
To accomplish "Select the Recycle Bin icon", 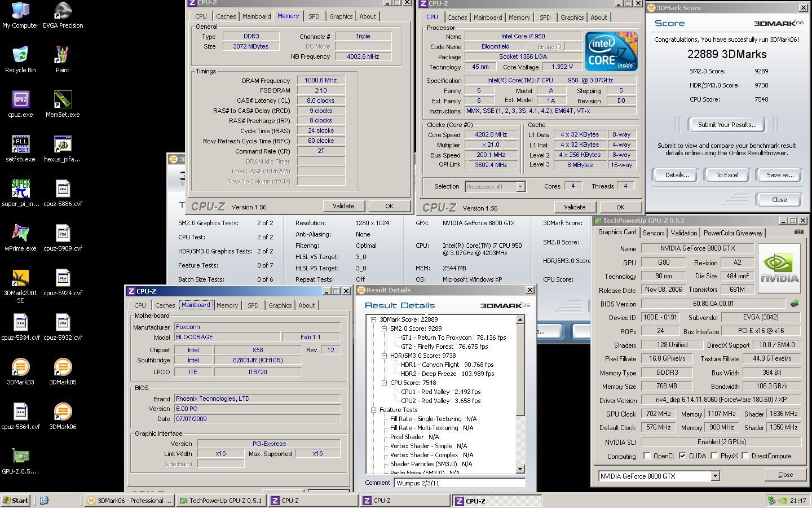I will click(x=20, y=60).
